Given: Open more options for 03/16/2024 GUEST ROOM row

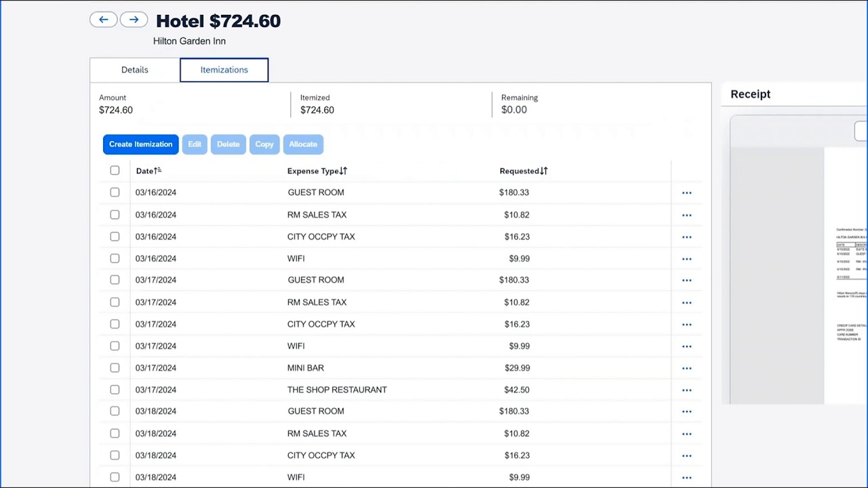Looking at the screenshot, I should [x=687, y=193].
